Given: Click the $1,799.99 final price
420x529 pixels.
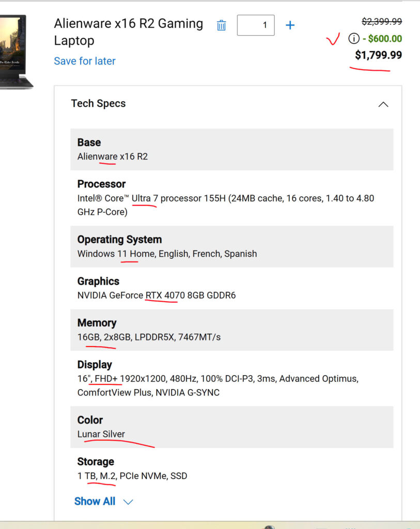Looking at the screenshot, I should [x=378, y=55].
